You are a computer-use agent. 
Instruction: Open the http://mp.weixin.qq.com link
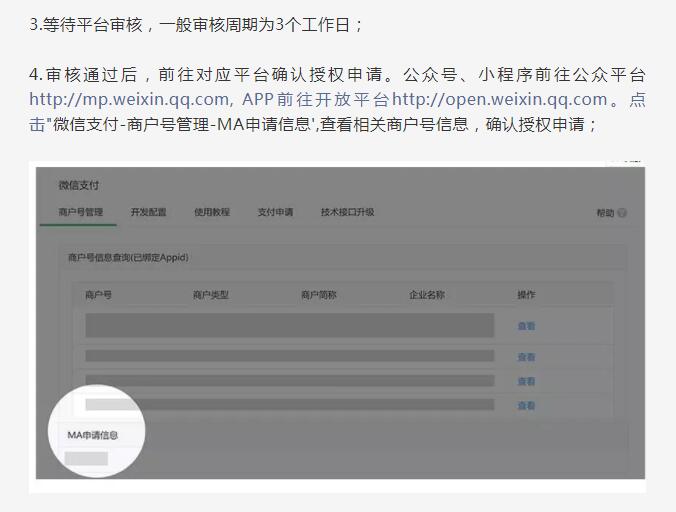pos(131,100)
